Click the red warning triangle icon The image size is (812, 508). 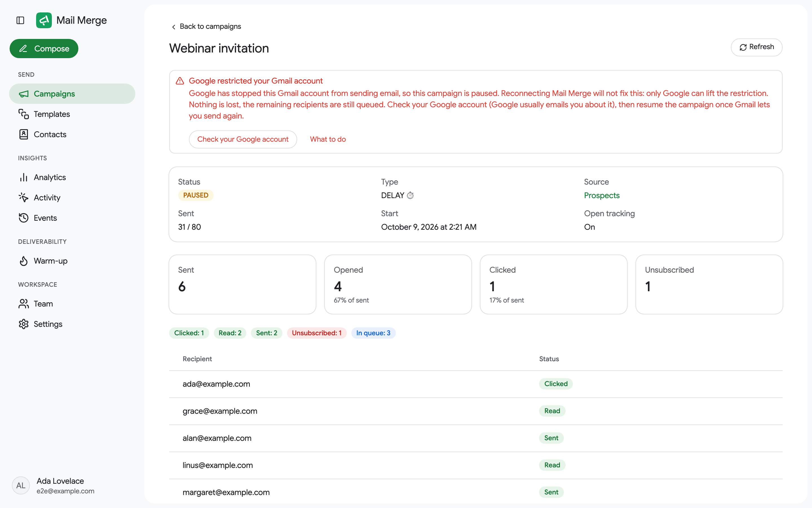(180, 81)
